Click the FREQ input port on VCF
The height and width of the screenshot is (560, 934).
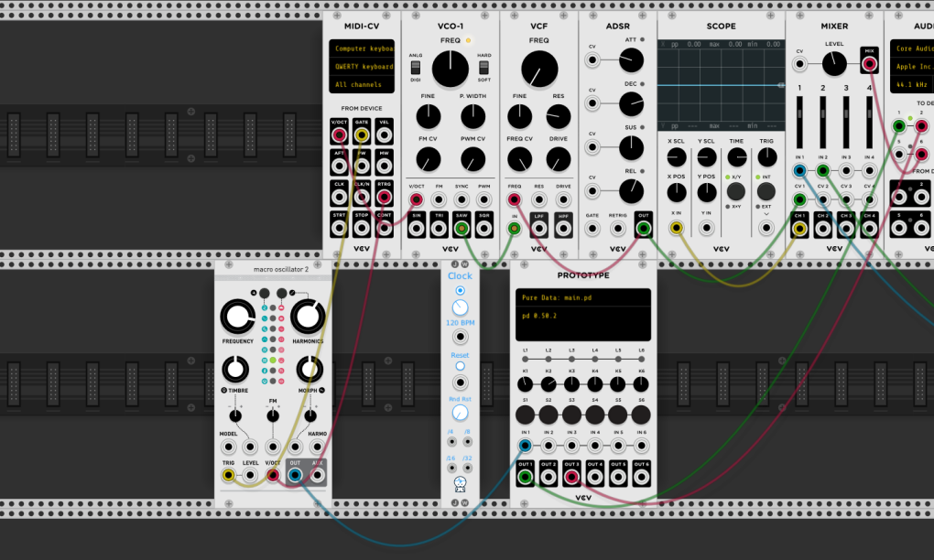click(x=514, y=200)
